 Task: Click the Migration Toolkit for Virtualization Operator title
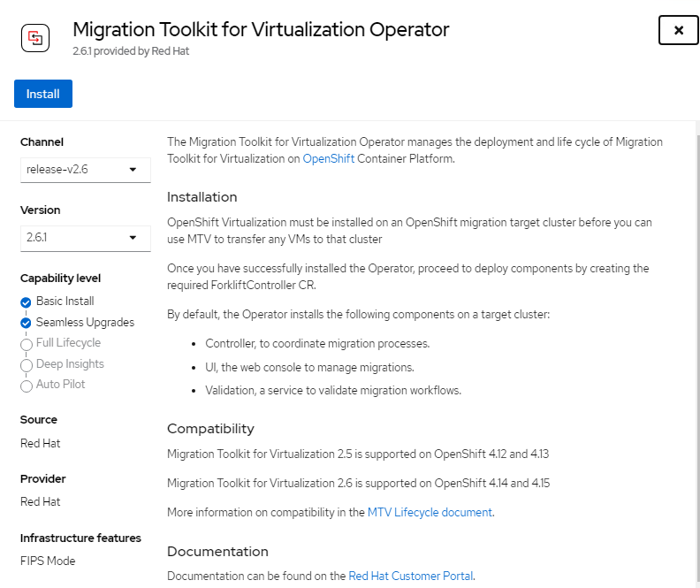pyautogui.click(x=261, y=30)
